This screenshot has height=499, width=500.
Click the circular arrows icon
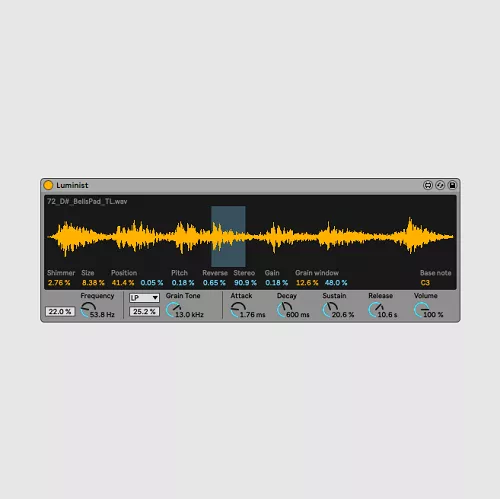coord(440,185)
